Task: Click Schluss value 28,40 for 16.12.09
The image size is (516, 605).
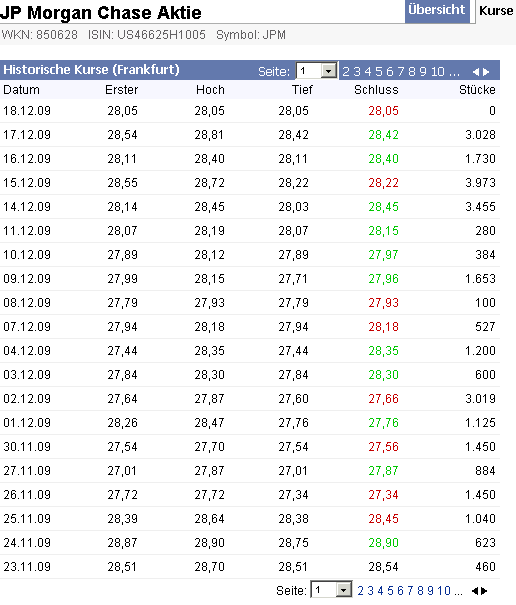Action: 383,159
